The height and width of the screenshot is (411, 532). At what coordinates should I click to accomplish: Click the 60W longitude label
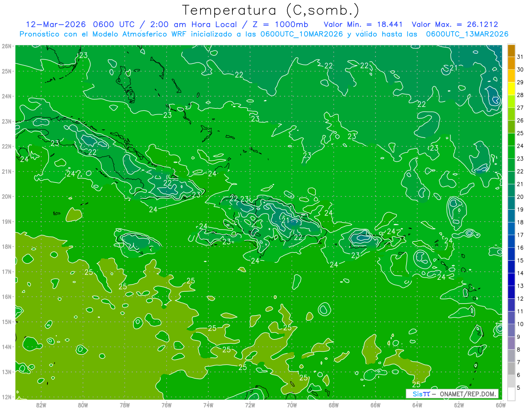[x=501, y=405]
